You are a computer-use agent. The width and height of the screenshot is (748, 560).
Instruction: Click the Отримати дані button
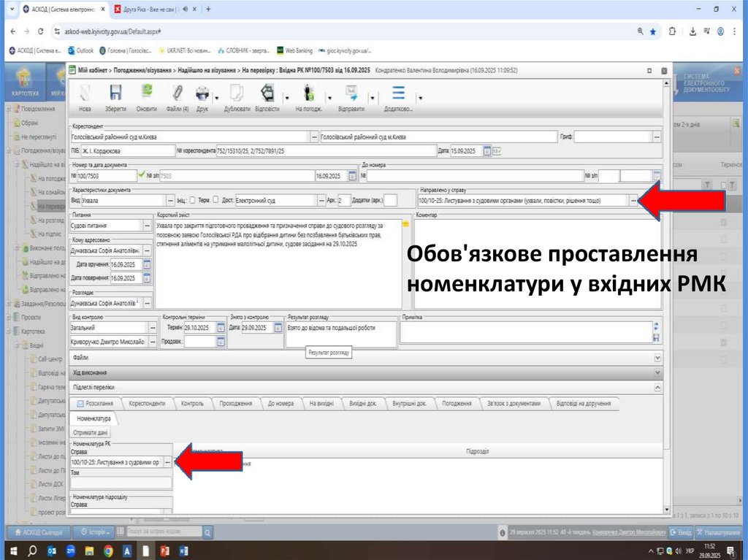91,433
